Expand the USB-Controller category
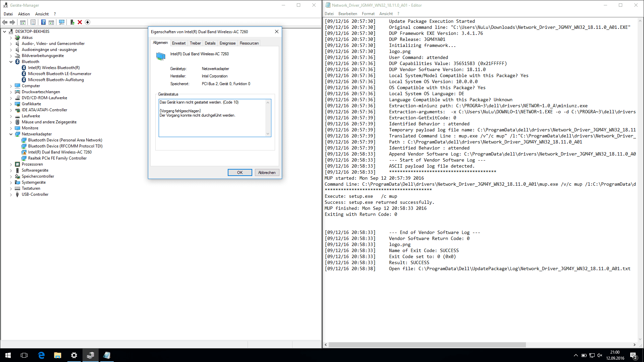 (x=11, y=194)
